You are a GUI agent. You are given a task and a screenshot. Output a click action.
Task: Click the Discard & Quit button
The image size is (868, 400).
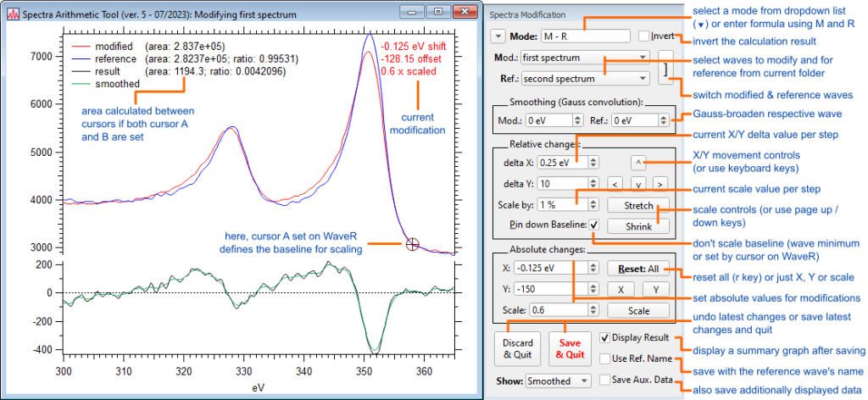519,348
